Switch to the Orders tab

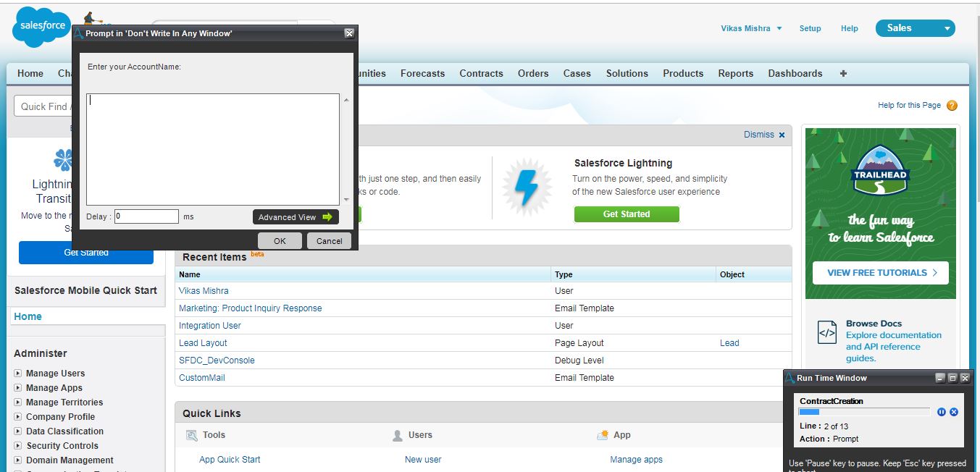533,73
